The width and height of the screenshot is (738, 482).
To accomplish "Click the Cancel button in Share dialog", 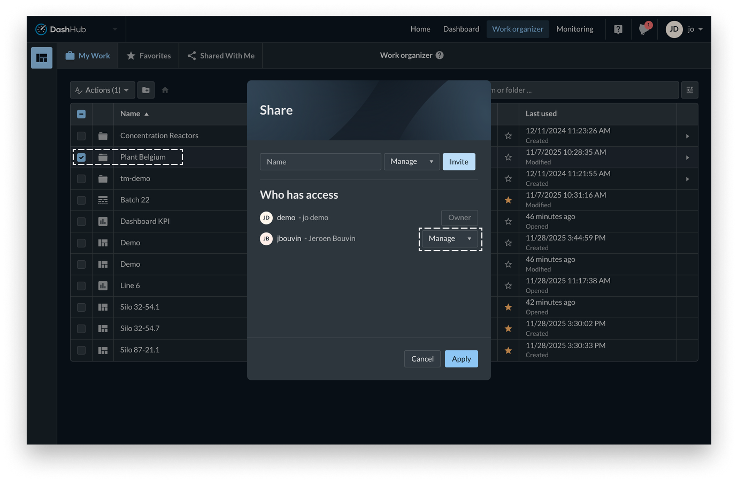I will tap(422, 358).
